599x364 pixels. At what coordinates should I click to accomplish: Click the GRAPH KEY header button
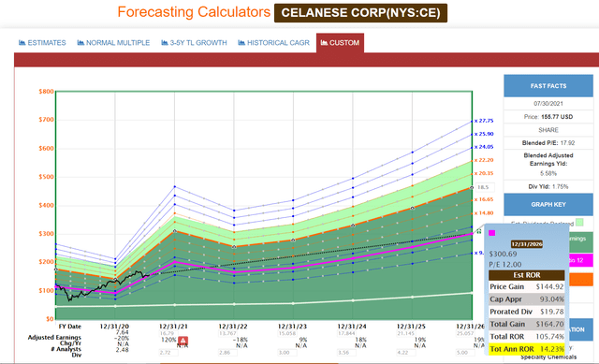click(x=548, y=204)
